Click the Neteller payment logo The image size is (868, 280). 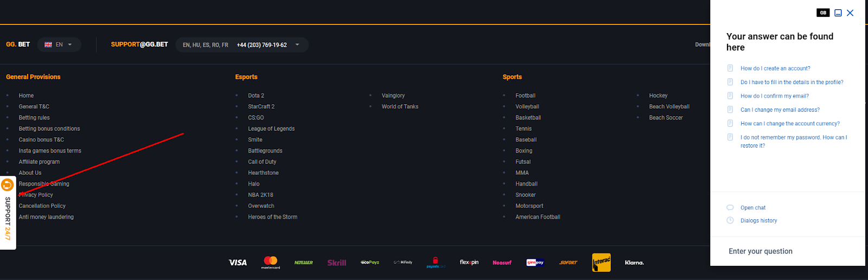pos(304,263)
